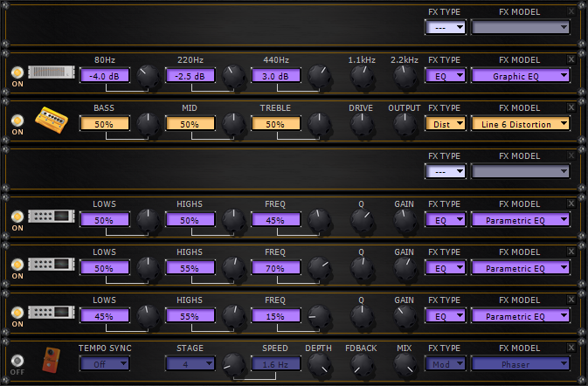Open Parametric EQ model dropdown, FREQ 70% row
The height and width of the screenshot is (386, 588).
pyautogui.click(x=520, y=267)
